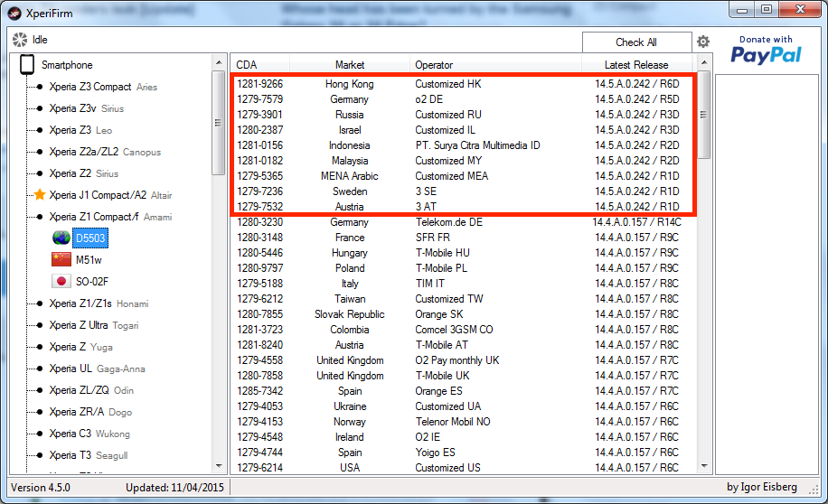Open settings via the gear icon
The height and width of the screenshot is (504, 828).
coord(703,42)
